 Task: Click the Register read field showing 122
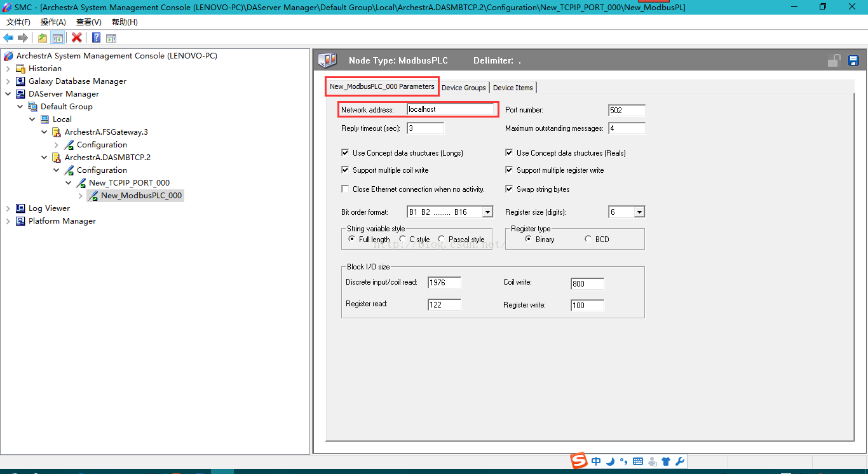coord(445,304)
